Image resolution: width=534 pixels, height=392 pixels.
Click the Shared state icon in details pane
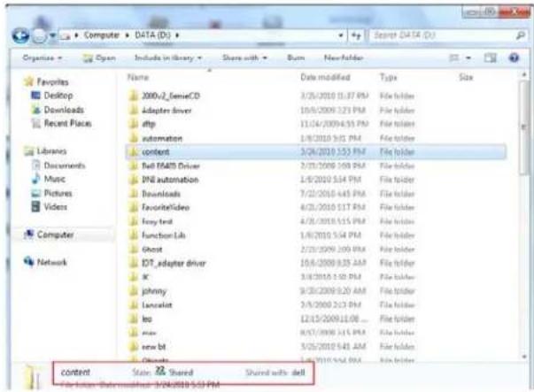point(160,371)
